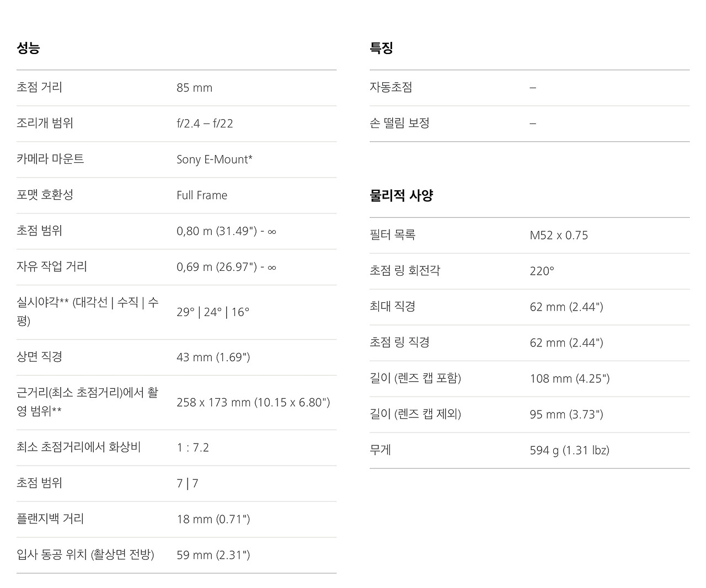The width and height of the screenshot is (706, 588).
Task: Click the 108 mm (4.25") length value
Action: (x=570, y=378)
